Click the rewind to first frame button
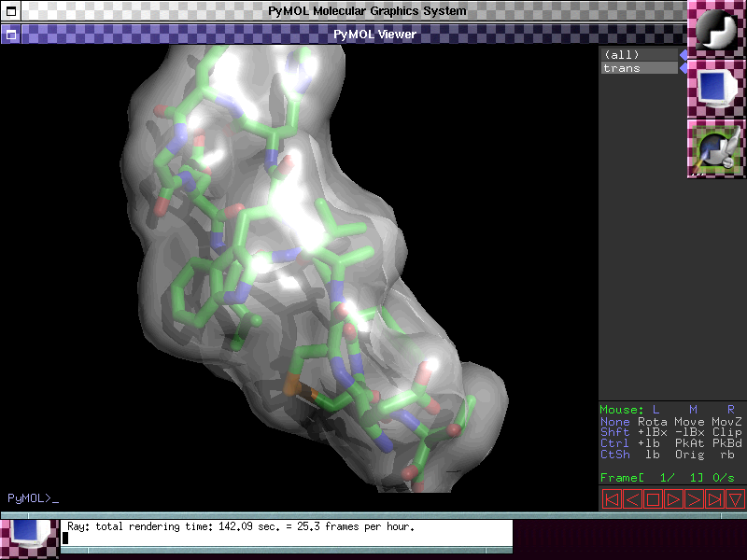747x560 pixels. point(612,499)
